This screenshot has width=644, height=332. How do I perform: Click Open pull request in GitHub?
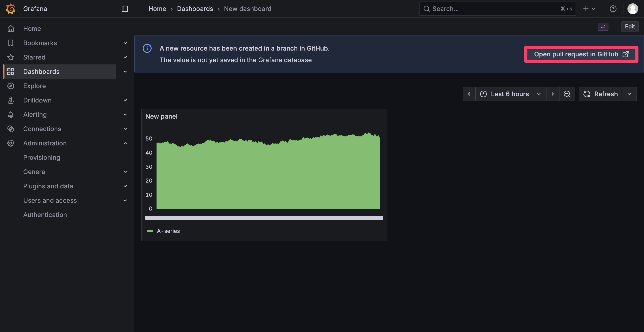[x=581, y=54]
